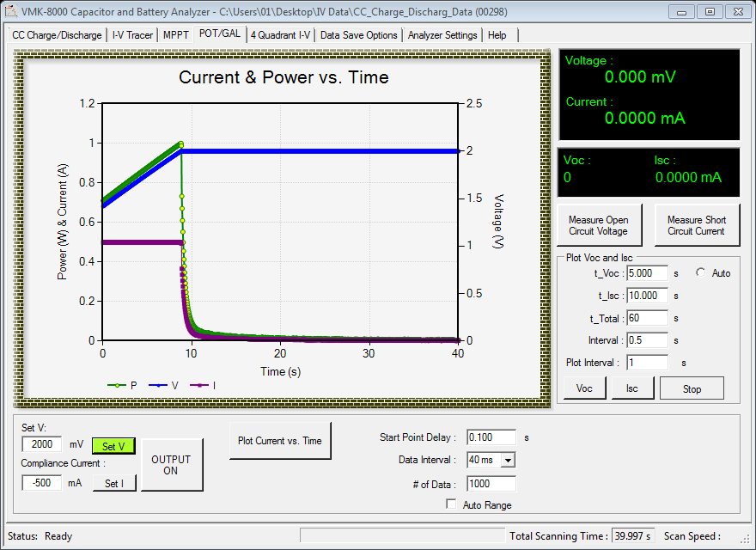Click the Status Ready text
The image size is (756, 550).
click(40, 536)
